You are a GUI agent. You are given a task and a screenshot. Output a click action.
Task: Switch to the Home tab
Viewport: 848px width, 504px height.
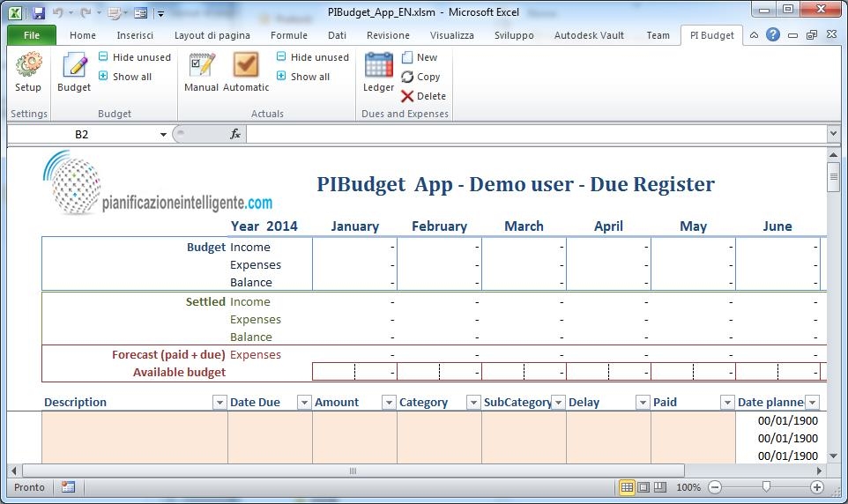[83, 35]
